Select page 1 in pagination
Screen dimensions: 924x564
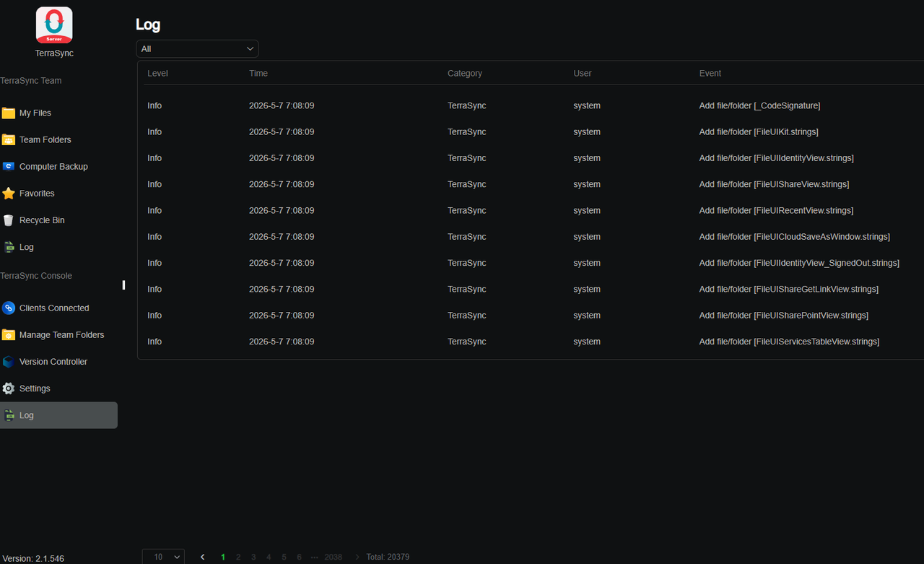(x=223, y=557)
